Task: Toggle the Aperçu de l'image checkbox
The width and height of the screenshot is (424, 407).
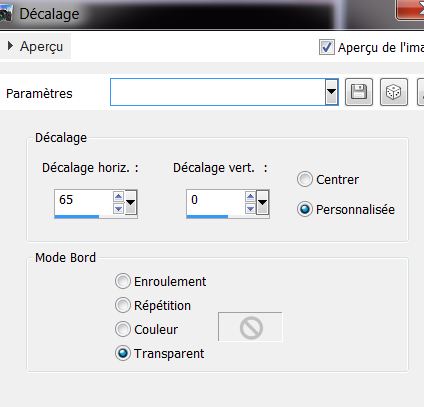Action: (x=326, y=47)
